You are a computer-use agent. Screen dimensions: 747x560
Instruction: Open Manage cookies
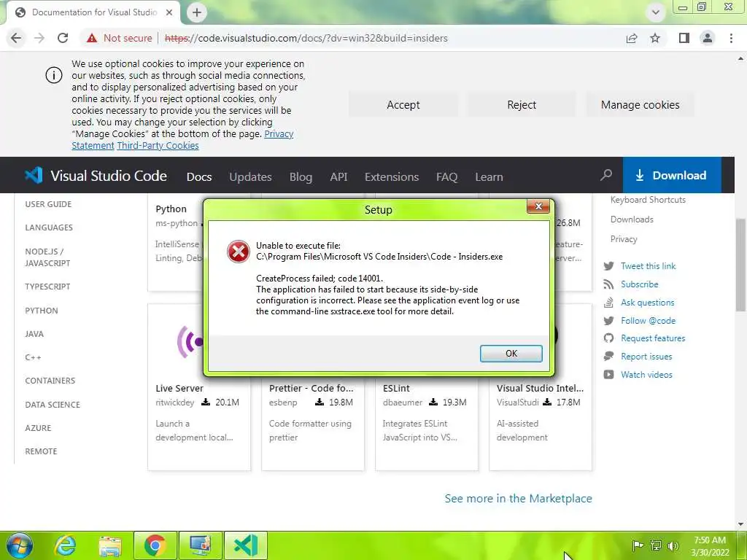pos(640,105)
